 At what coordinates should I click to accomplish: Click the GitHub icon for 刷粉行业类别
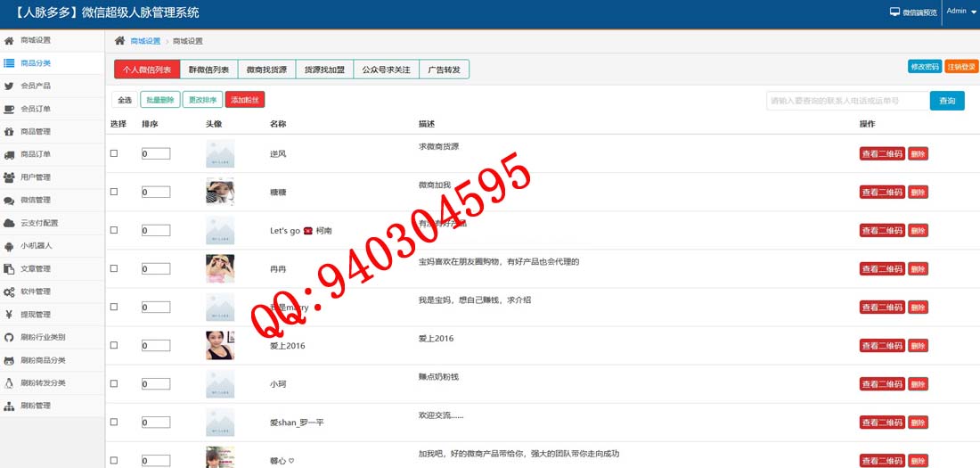pos(9,338)
